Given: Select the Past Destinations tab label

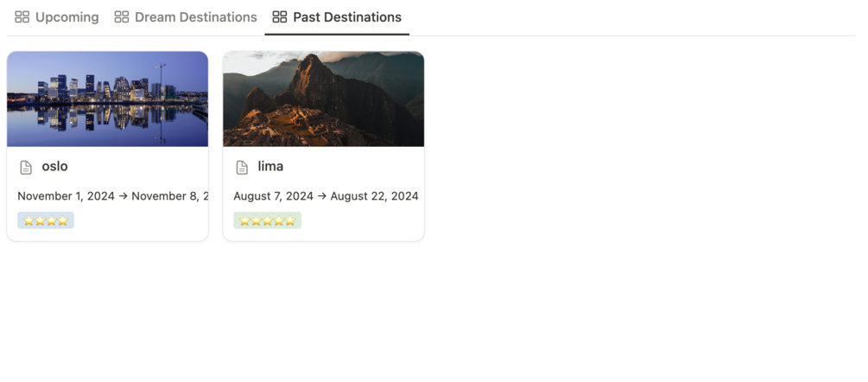Looking at the screenshot, I should (347, 17).
